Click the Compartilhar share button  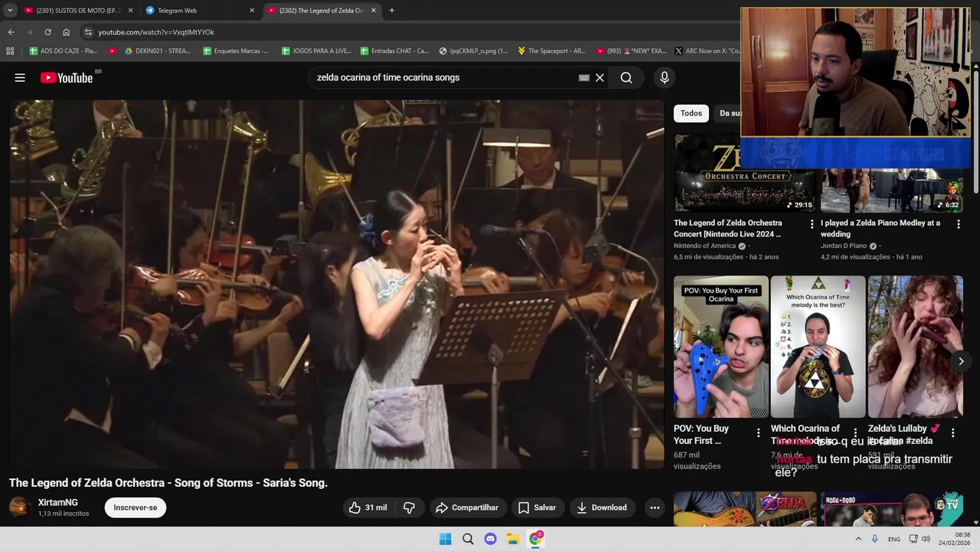[467, 507]
